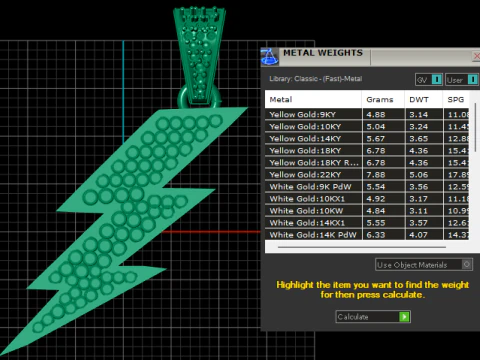Select the Yellow Gold:14KY row

[x=367, y=138]
